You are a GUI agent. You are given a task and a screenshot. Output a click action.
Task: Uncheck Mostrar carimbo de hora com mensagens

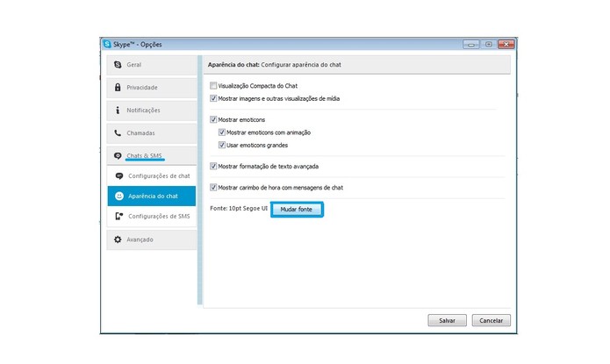[x=213, y=188]
